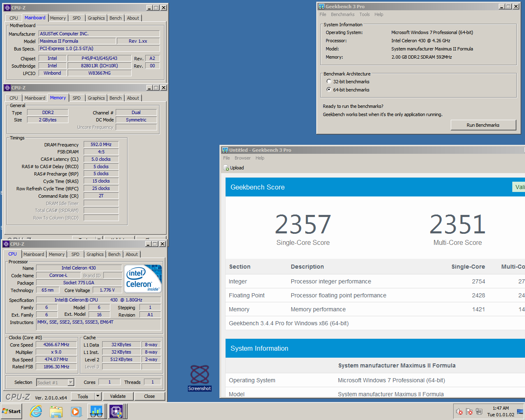Open Bench tab in CPU-Z Mainboard window
The height and width of the screenshot is (420, 525).
click(116, 18)
